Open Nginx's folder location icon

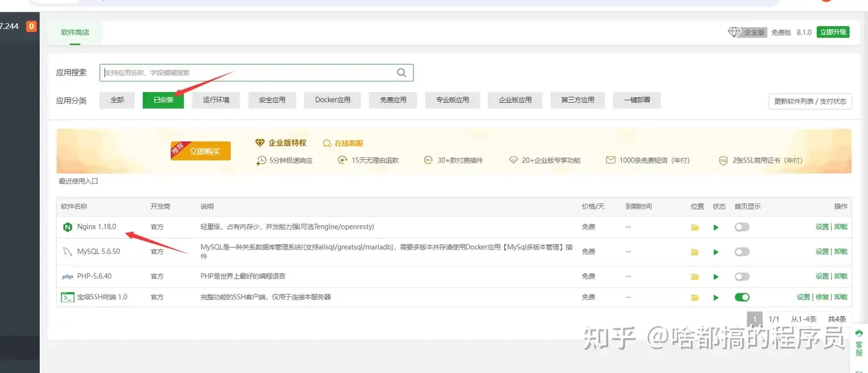695,227
